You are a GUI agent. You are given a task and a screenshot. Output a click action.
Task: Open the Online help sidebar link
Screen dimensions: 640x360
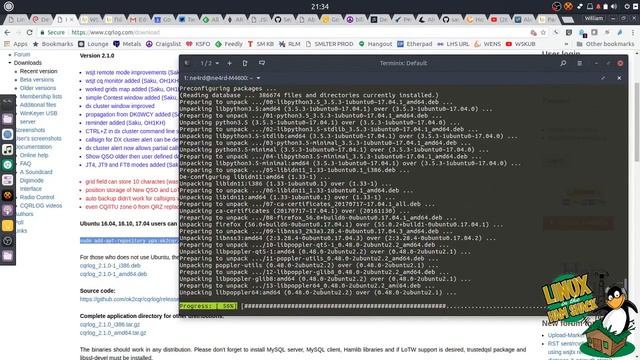(x=34, y=155)
